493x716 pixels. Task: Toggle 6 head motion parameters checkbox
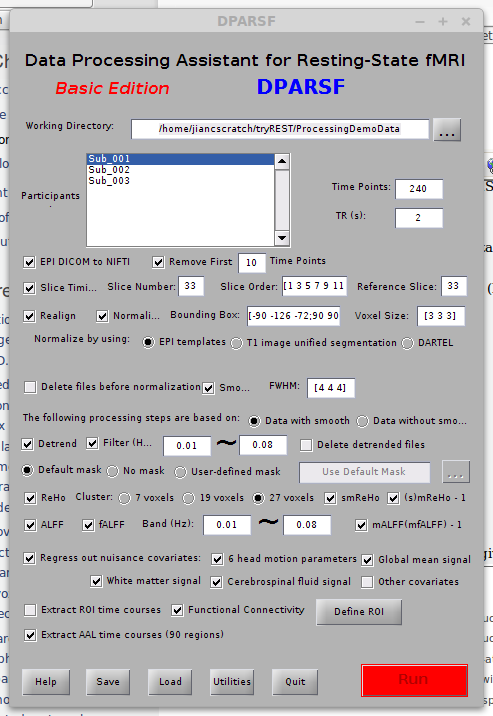coord(217,559)
